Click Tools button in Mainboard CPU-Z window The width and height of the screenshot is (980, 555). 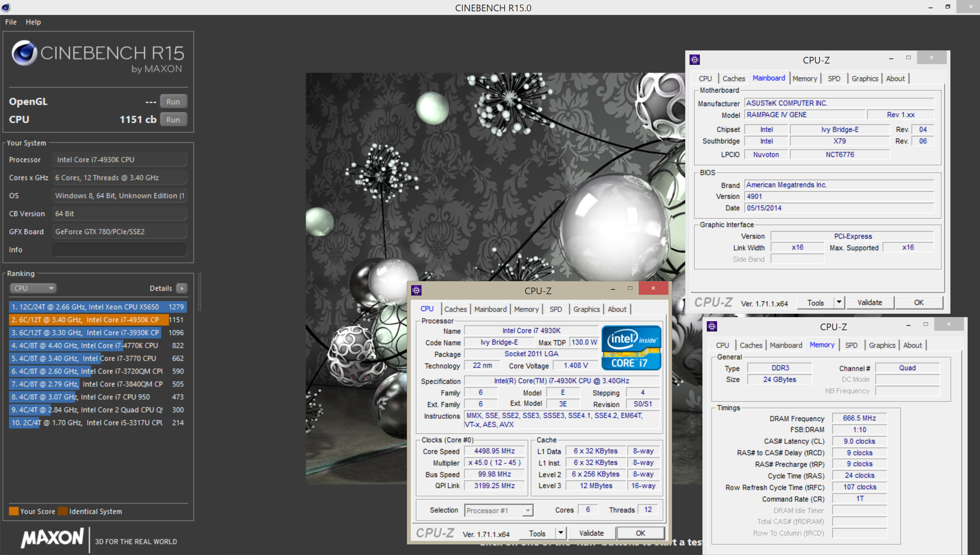[816, 303]
